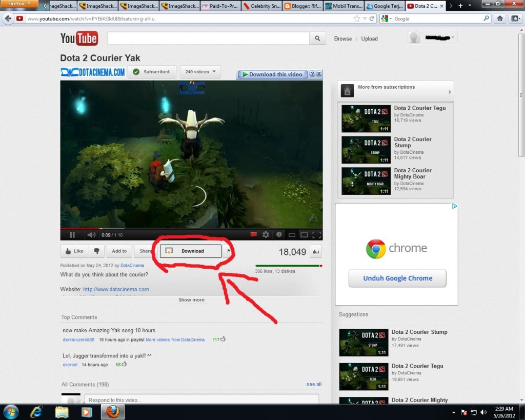Click the Respond to this video field

coord(201,399)
